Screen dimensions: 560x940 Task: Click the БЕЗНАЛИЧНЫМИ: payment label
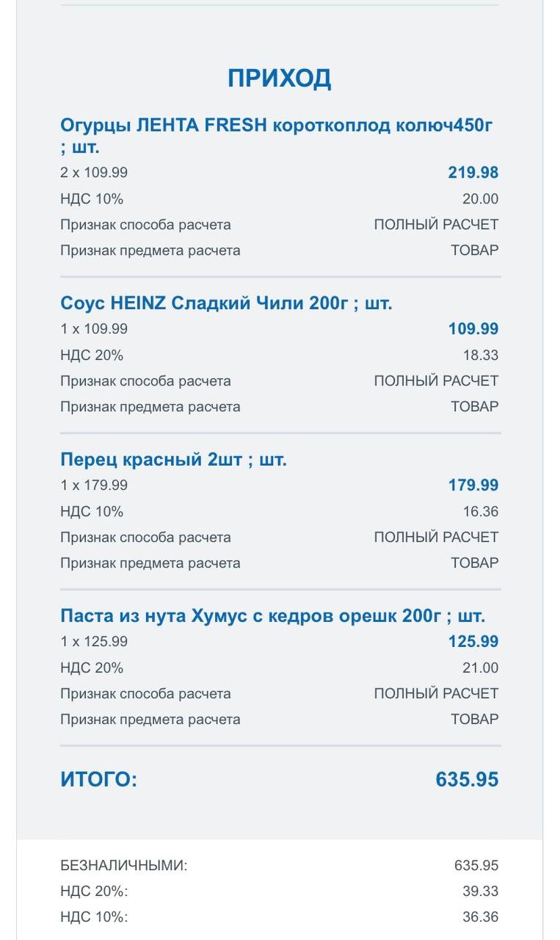(x=124, y=866)
